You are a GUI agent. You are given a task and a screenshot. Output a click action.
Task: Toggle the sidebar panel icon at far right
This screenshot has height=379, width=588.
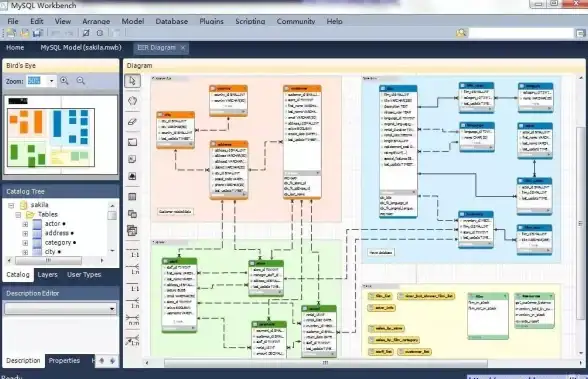[x=581, y=33]
